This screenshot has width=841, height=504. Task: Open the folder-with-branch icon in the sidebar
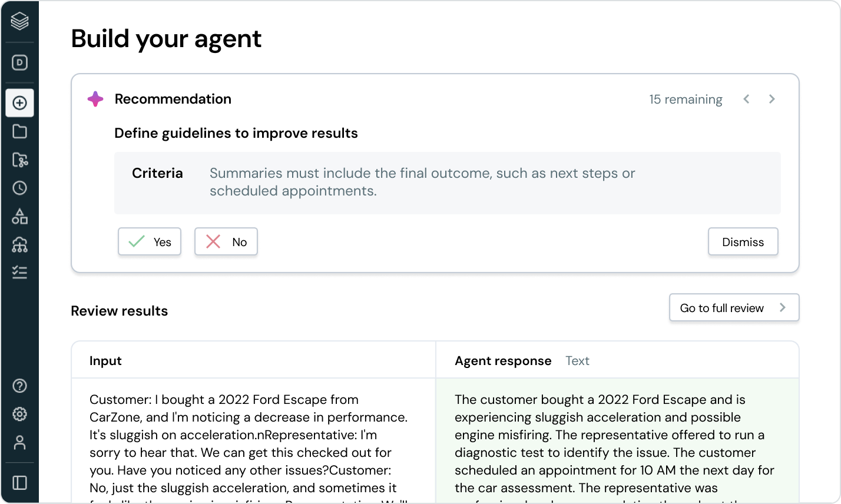point(19,160)
